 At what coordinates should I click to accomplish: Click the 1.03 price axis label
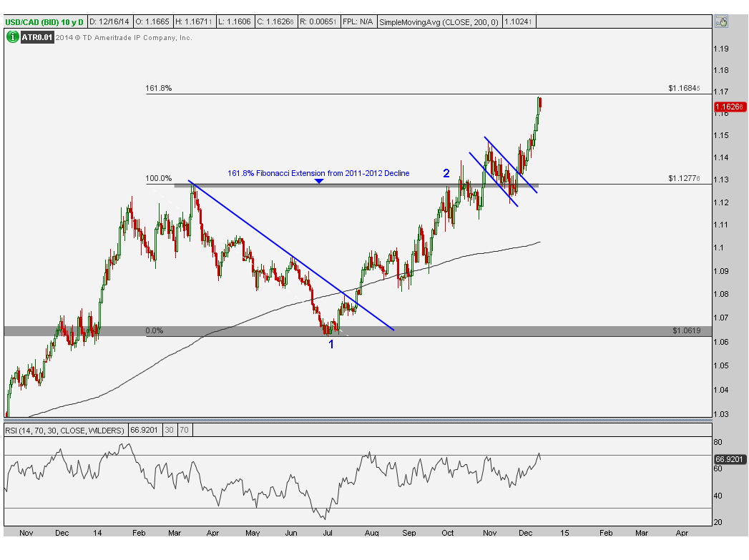(721, 414)
